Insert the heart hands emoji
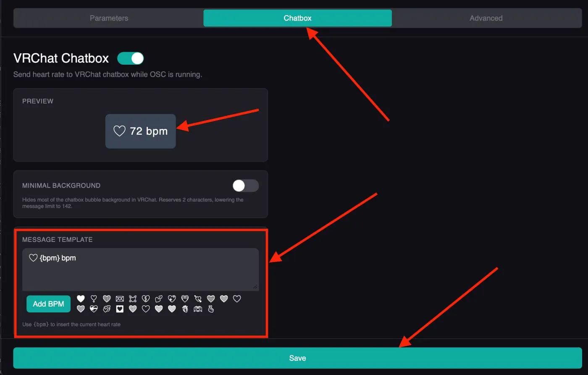Image resolution: width=588 pixels, height=375 pixels. (x=198, y=309)
